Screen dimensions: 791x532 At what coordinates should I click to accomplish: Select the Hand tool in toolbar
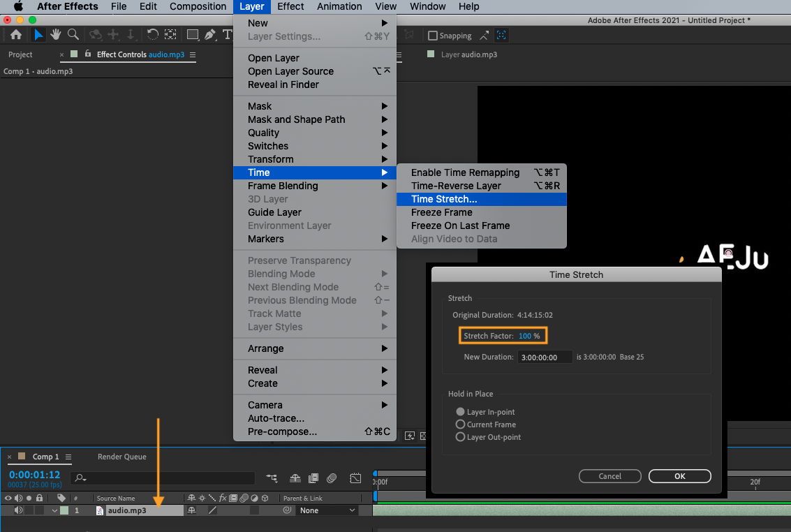55,35
